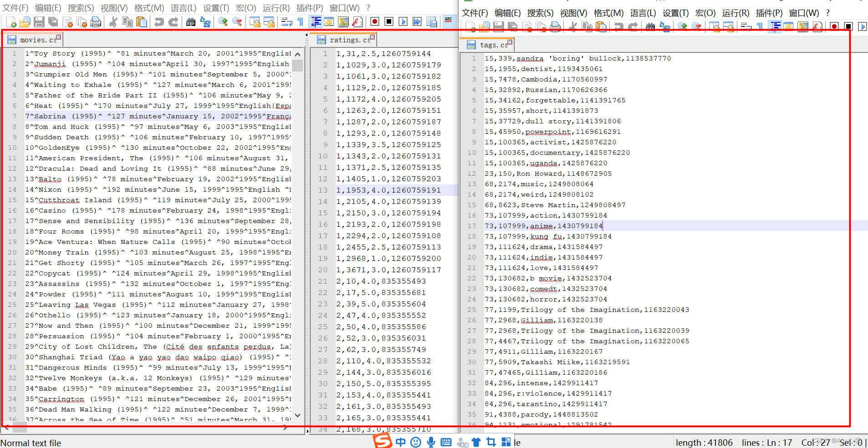Click the Open file icon in left window
The height and width of the screenshot is (448, 868).
point(25,22)
